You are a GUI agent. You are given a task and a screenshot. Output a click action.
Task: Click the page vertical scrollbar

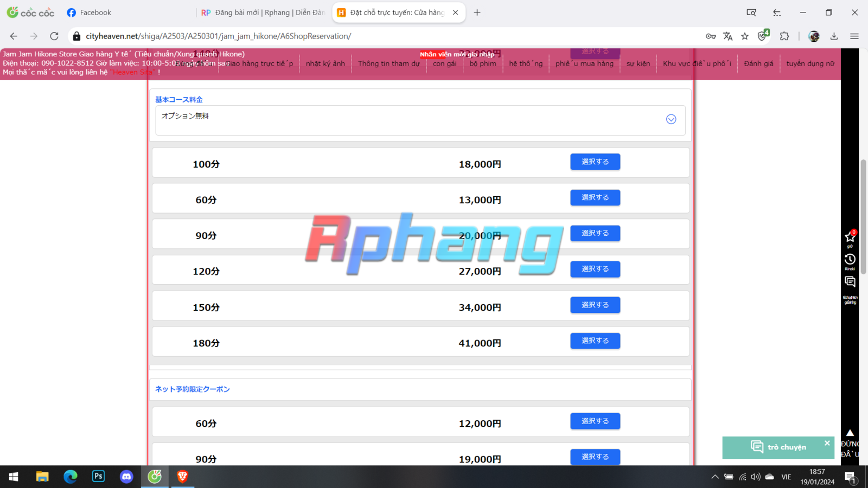(863, 217)
